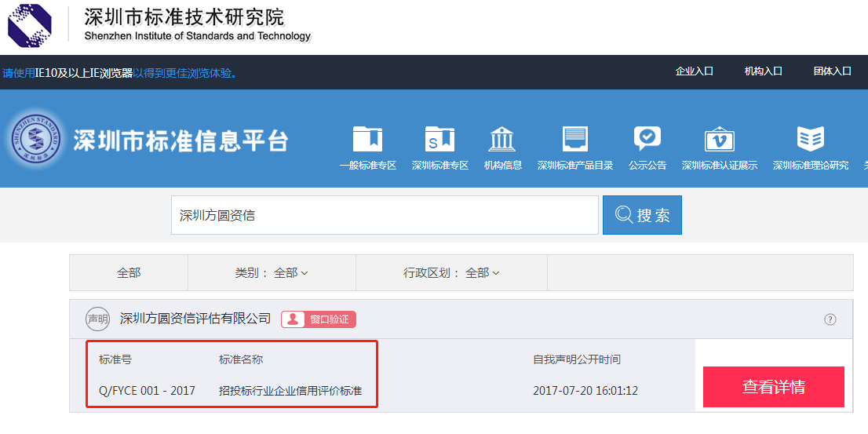Expand the 类别 filter dropdown

272,273
